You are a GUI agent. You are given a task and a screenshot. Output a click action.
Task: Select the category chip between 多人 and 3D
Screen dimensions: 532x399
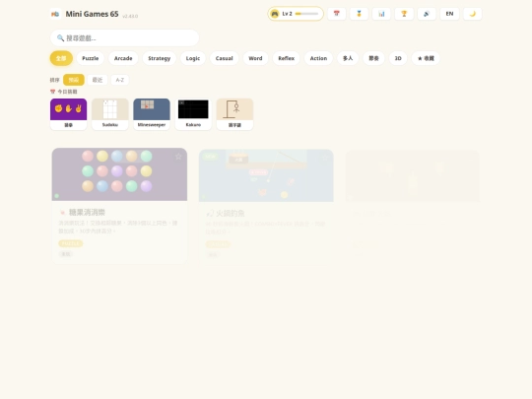point(374,58)
